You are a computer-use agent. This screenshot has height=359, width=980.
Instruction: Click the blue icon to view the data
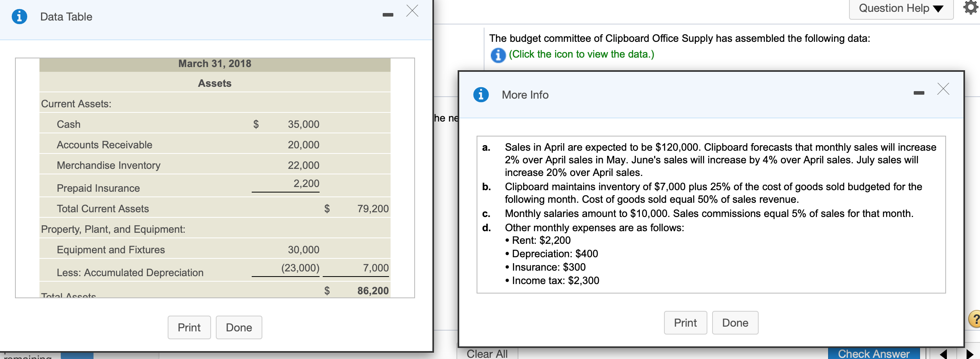498,55
